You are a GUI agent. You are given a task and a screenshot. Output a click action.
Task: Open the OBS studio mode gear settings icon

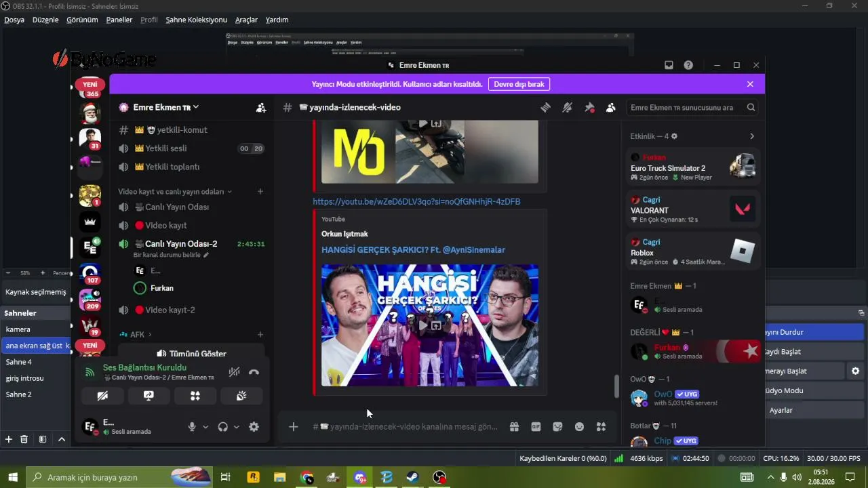pos(856,371)
